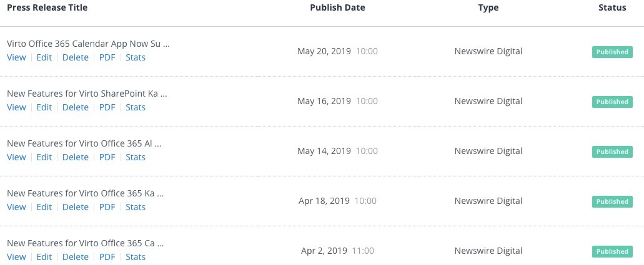
Task: Click the Published badge for Apr 2 release
Action: click(x=612, y=251)
